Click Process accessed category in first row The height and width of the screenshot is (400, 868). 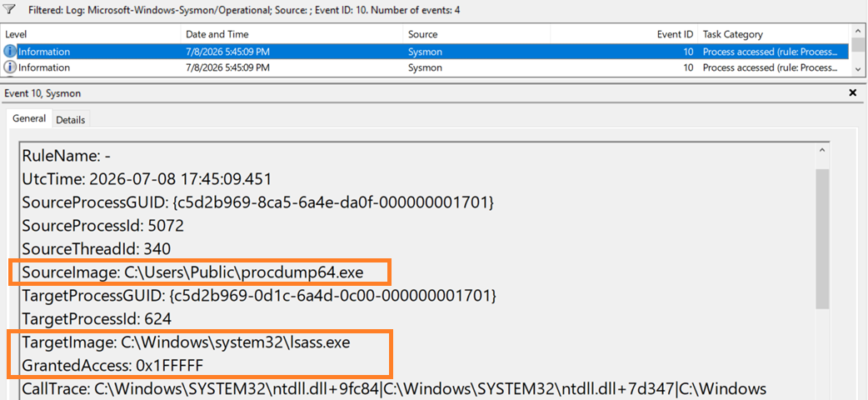pyautogui.click(x=771, y=52)
